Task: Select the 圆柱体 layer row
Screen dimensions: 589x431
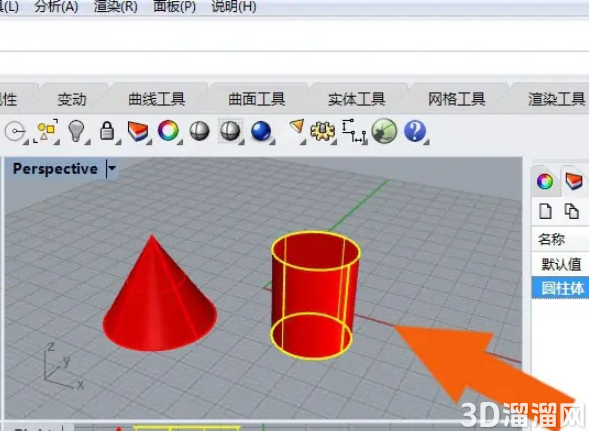Action: pyautogui.click(x=561, y=289)
